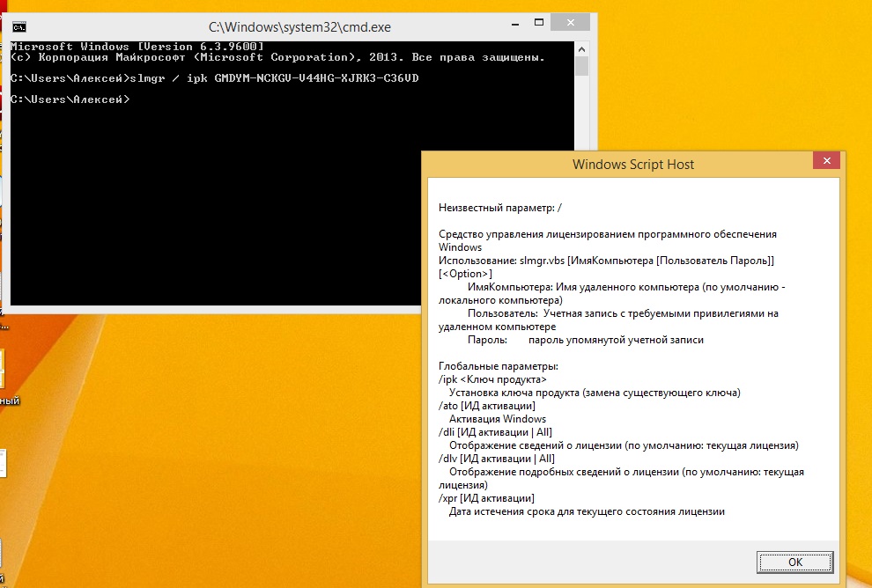
Task: Maximize the cmd.exe window
Action: click(538, 22)
